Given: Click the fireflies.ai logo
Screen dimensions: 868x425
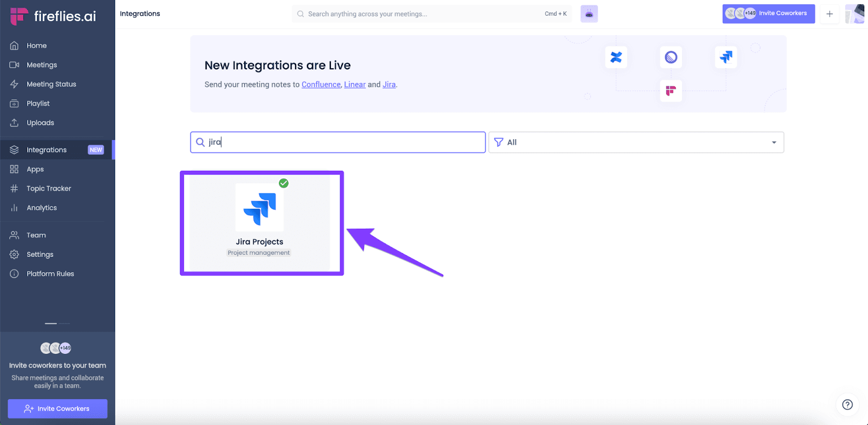Looking at the screenshot, I should pyautogui.click(x=53, y=16).
